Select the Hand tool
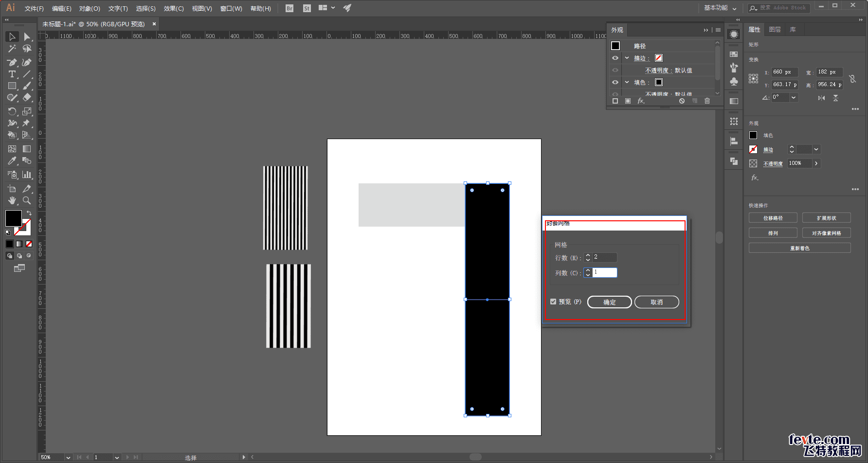The image size is (868, 463). point(12,200)
